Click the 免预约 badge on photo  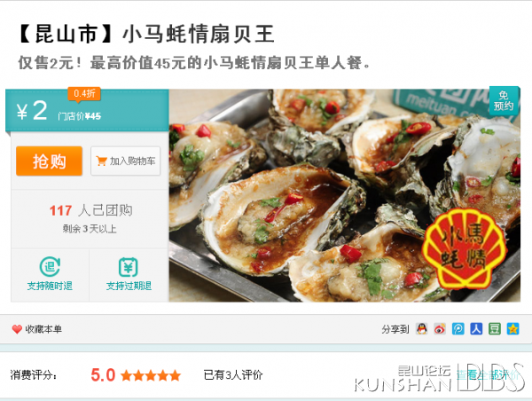(504, 100)
